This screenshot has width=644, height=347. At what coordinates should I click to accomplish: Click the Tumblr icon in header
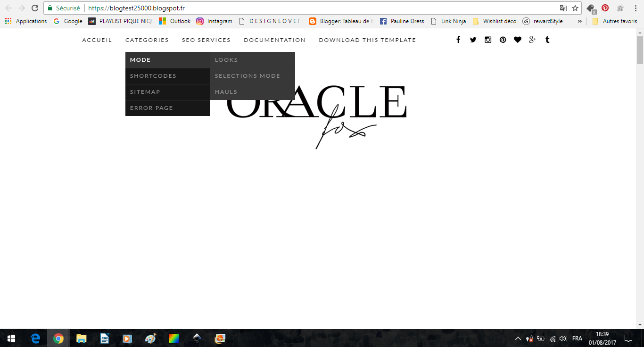click(x=547, y=40)
